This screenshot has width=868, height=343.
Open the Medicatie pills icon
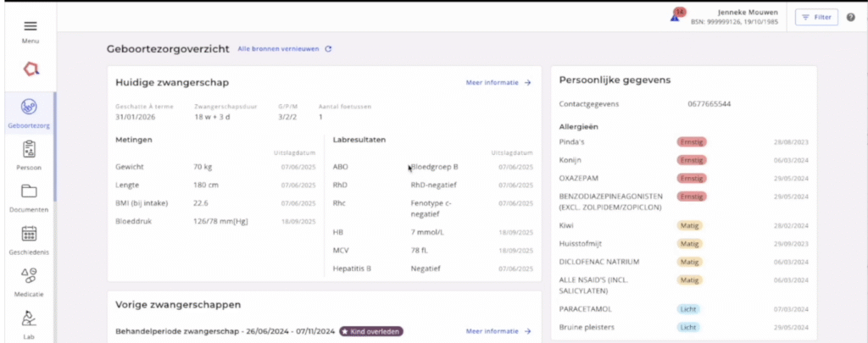[x=30, y=276]
